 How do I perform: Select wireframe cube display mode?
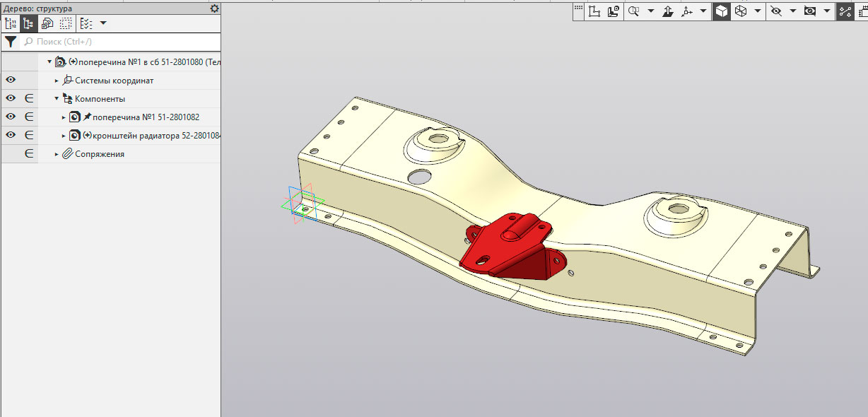click(741, 11)
